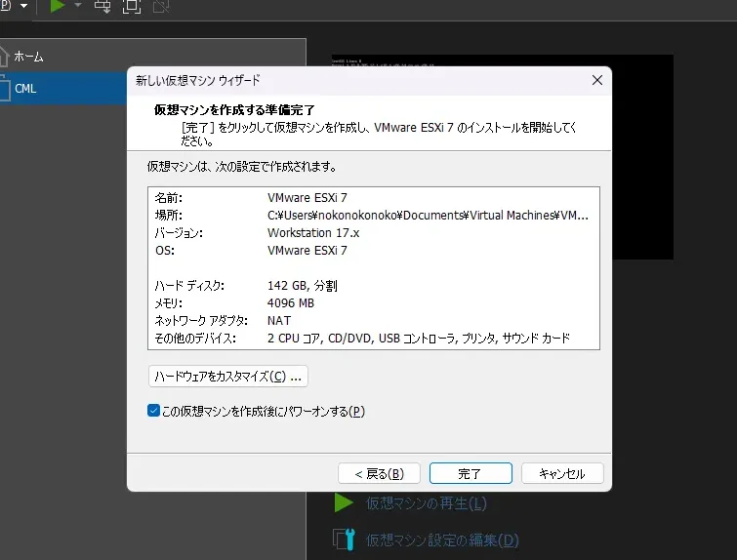Open the 仮想マシンの再生(L) link
737x560 pixels.
point(426,503)
